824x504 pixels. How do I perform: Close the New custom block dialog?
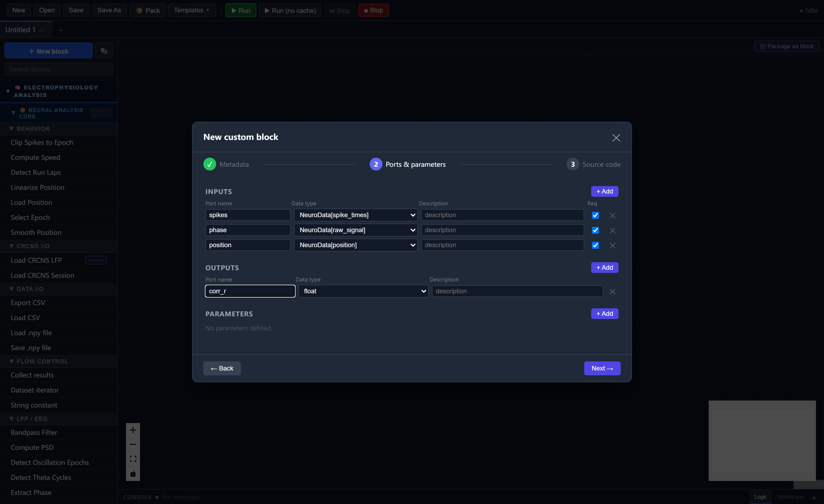pos(616,138)
